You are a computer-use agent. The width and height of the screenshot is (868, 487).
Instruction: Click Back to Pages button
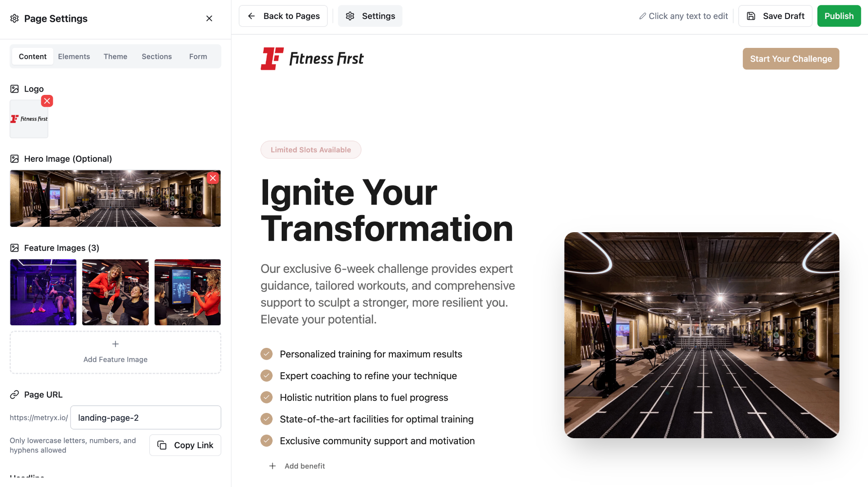(x=283, y=16)
